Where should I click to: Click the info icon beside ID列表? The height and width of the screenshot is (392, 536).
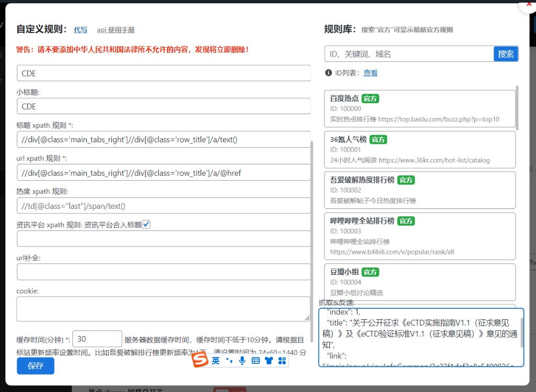329,73
